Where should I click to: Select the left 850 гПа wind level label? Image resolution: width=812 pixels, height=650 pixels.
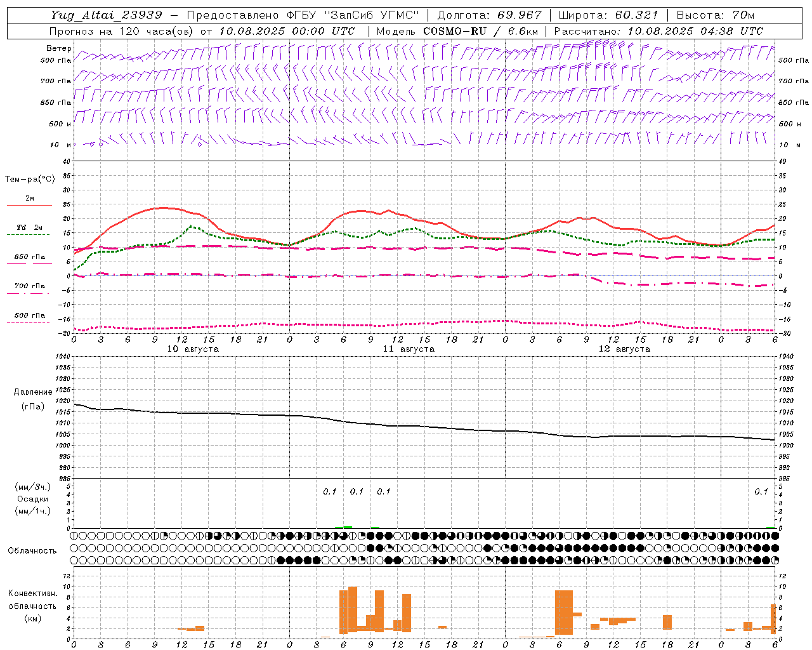[56, 102]
